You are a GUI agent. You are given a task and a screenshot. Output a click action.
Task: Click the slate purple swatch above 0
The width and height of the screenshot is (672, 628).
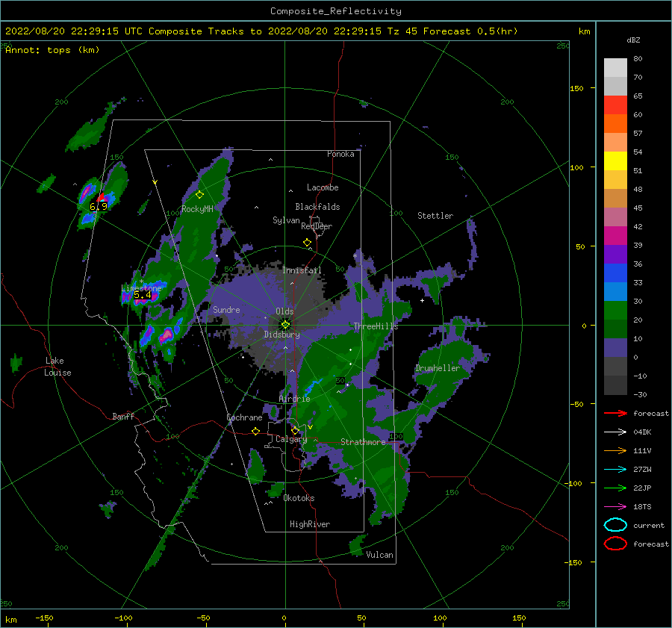(615, 348)
